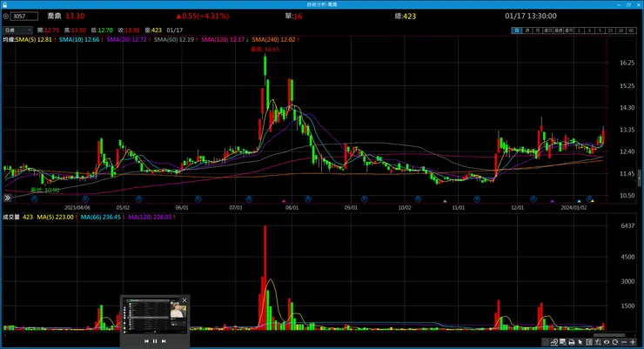Click the vertical scrollbar handle on right edge
644x349 pixels.
coord(640,178)
